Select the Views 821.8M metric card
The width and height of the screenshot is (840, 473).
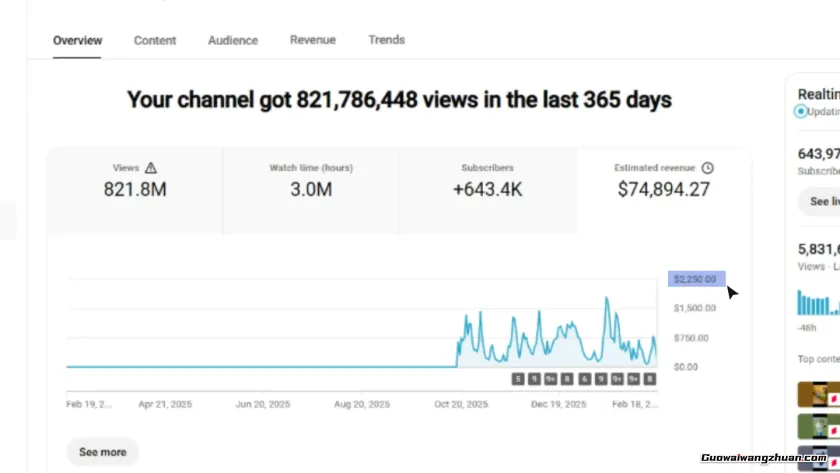pyautogui.click(x=135, y=180)
